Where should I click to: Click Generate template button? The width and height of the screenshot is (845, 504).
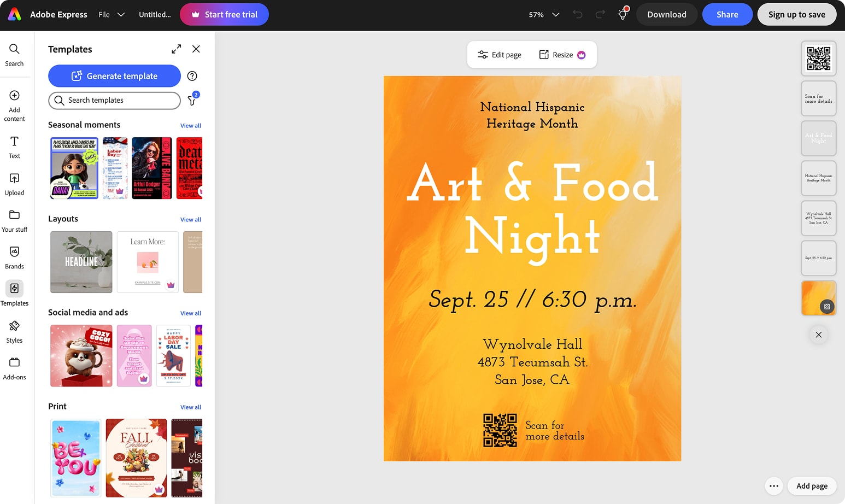pyautogui.click(x=114, y=76)
